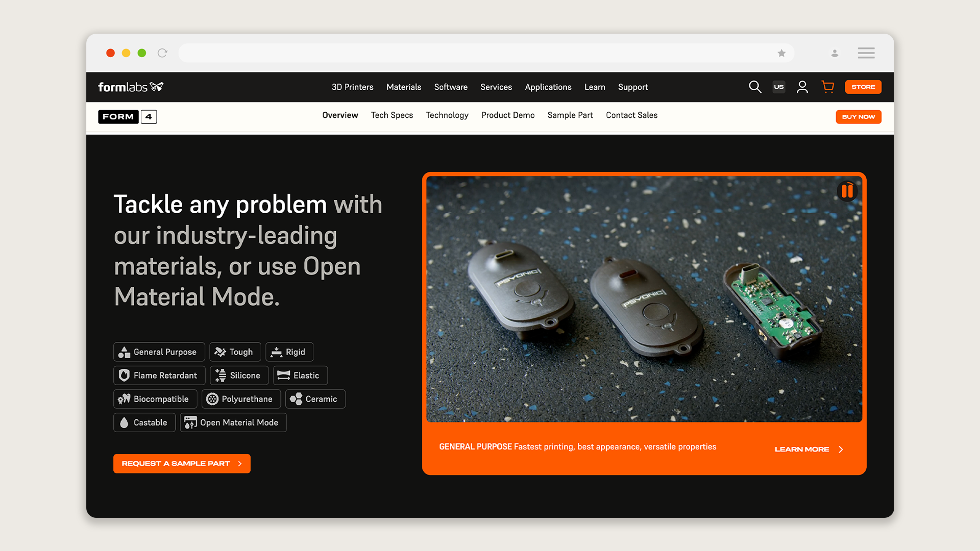Click Request a Sample Part button
This screenshot has width=980, height=551.
pos(182,464)
